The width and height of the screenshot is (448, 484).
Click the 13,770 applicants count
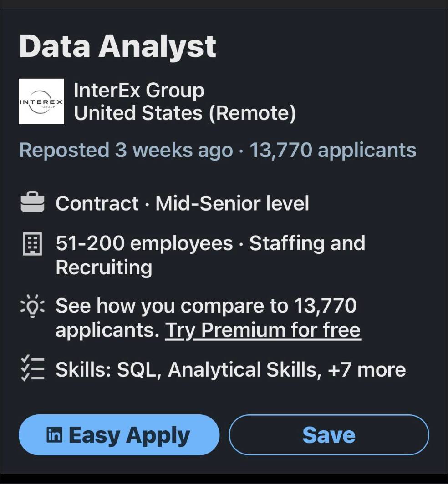(x=333, y=150)
